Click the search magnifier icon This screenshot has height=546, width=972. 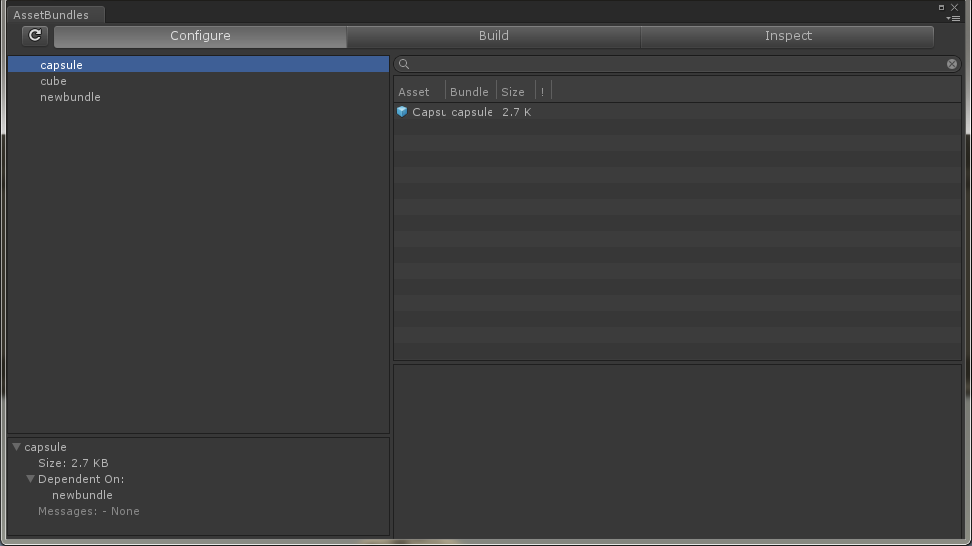pos(404,64)
